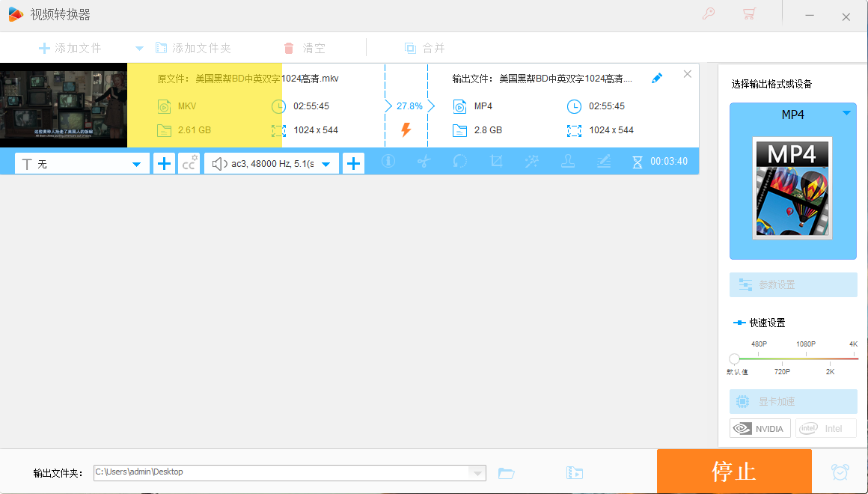This screenshot has width=868, height=494.
Task: Click the source duration clock icon
Action: coord(278,106)
